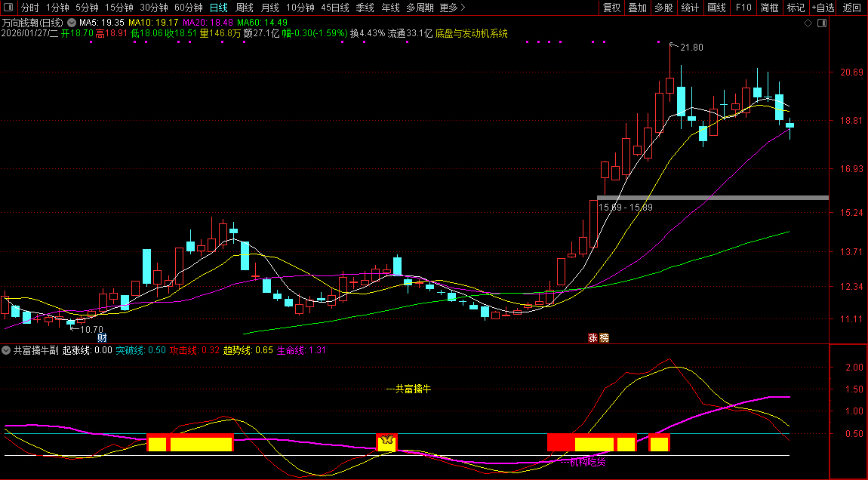868x480 pixels.
Task: Switch to 分时 intraday view
Action: pyautogui.click(x=30, y=8)
